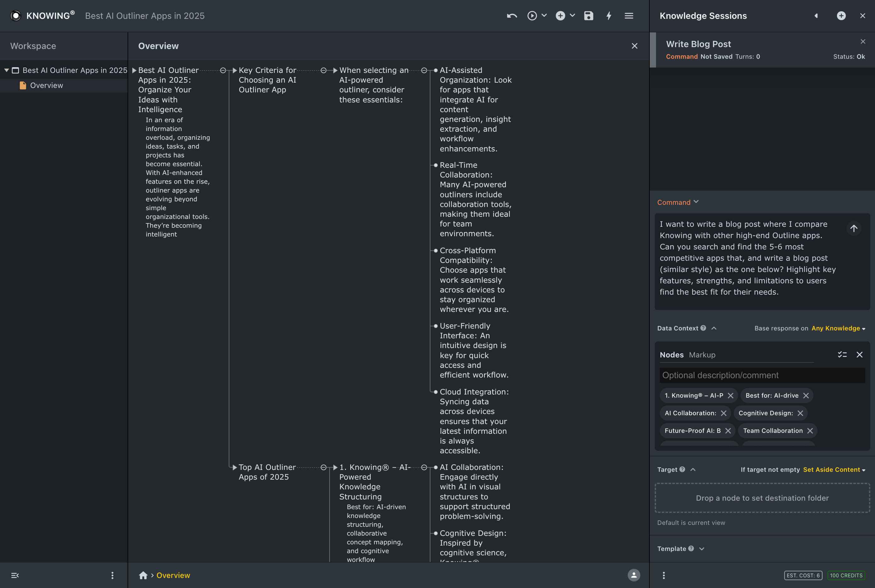The height and width of the screenshot is (588, 875).
Task: Select Overview page in Workspace tree
Action: [46, 85]
